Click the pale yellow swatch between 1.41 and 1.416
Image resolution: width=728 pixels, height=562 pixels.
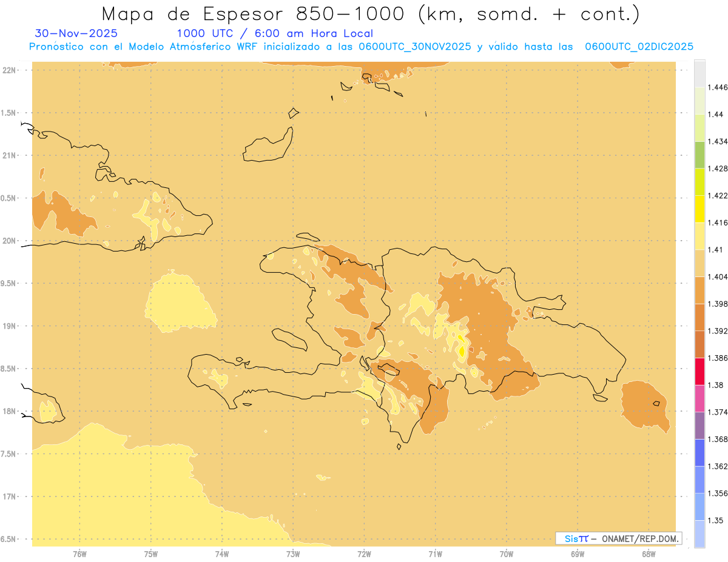coord(699,236)
